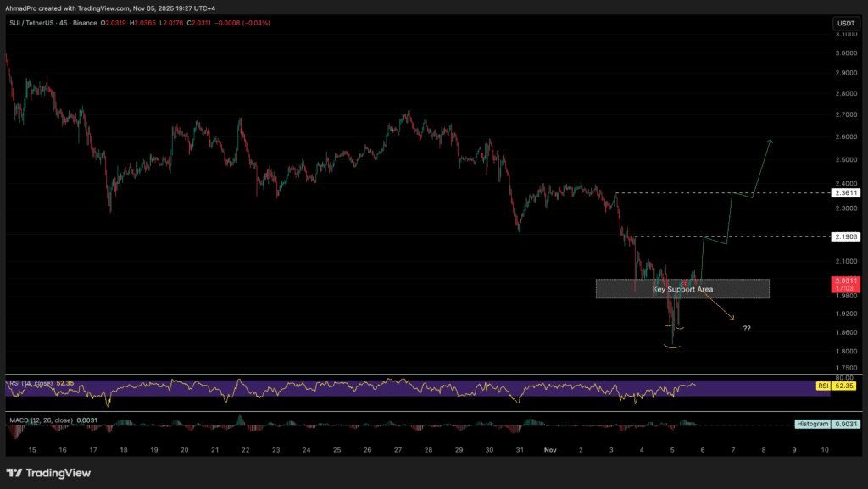Click the TradingView logo icon
Screen dimensions: 868x489
coord(15,473)
